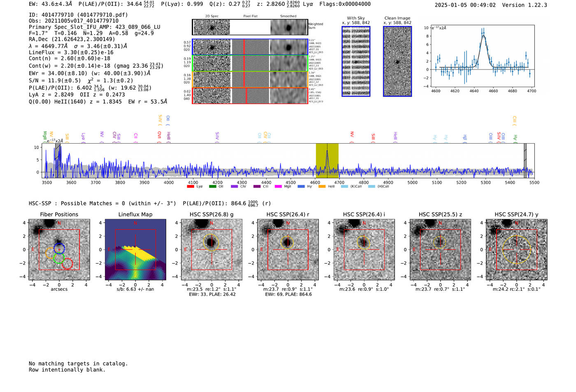Click the Weighted Sum smoothed cutout

288,27
